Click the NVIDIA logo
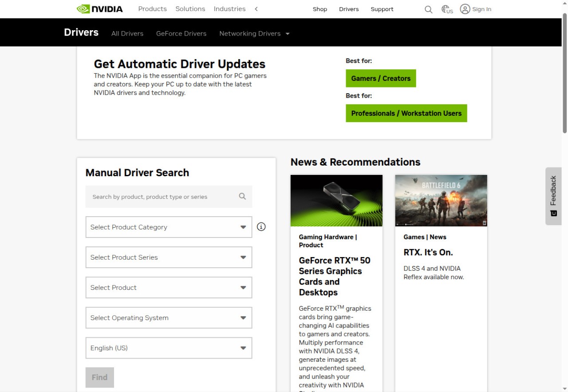The height and width of the screenshot is (392, 568). click(x=100, y=9)
